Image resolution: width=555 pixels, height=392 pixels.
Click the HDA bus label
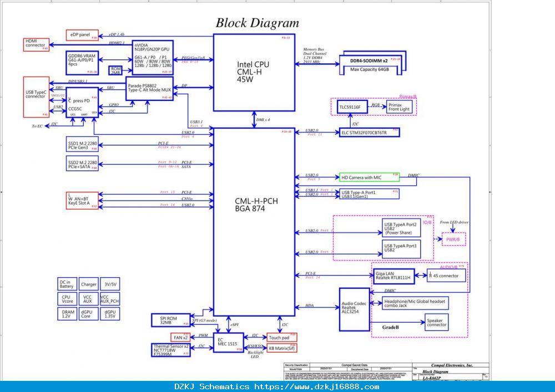pos(309,306)
